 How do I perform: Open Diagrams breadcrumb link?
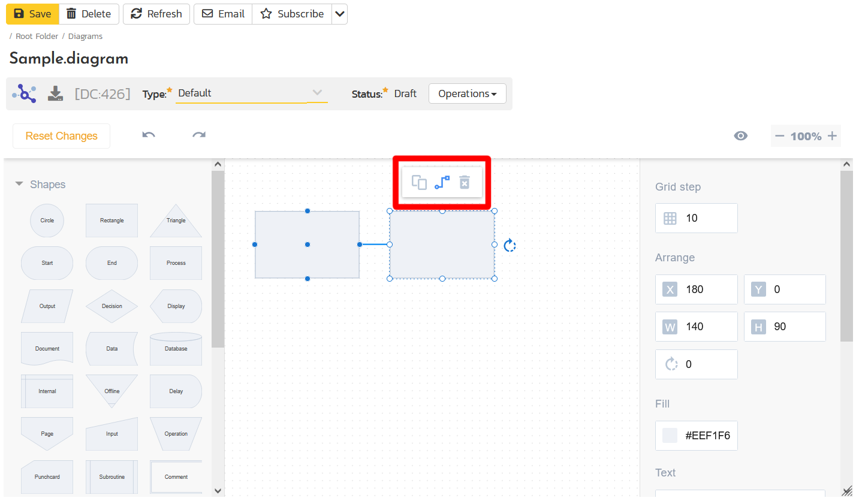(85, 37)
